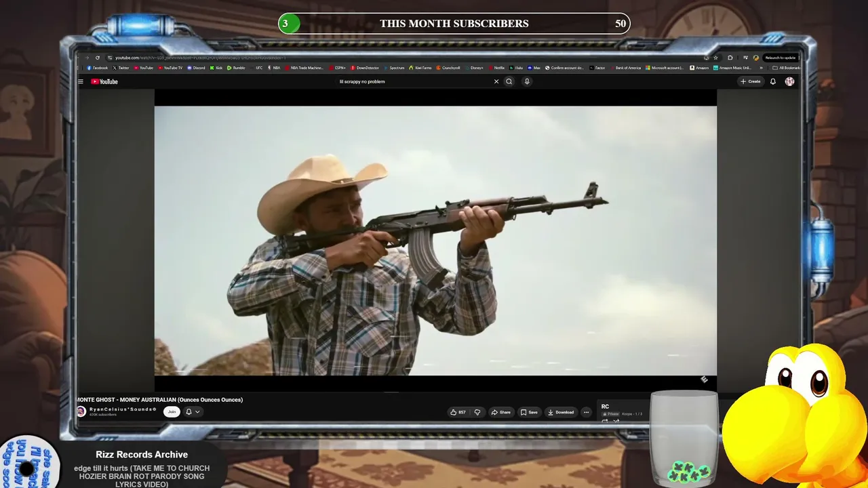
Task: Go to YouTube home via the logo
Action: (104, 81)
